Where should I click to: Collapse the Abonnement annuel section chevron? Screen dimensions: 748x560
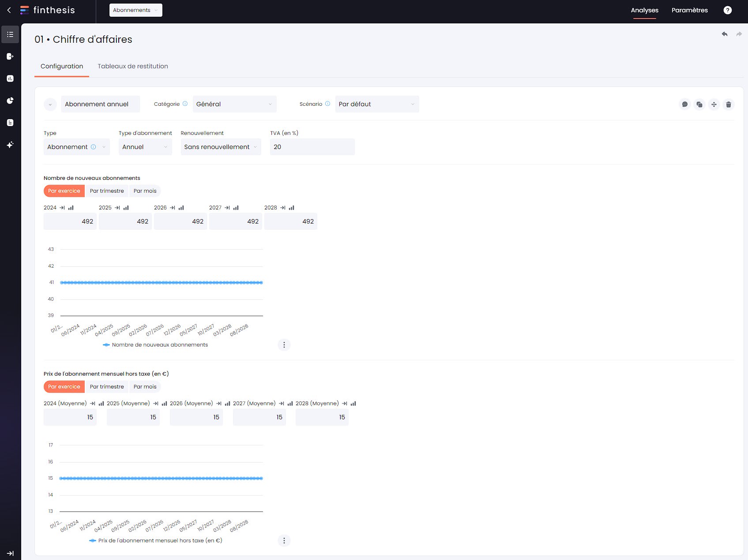[50, 105]
